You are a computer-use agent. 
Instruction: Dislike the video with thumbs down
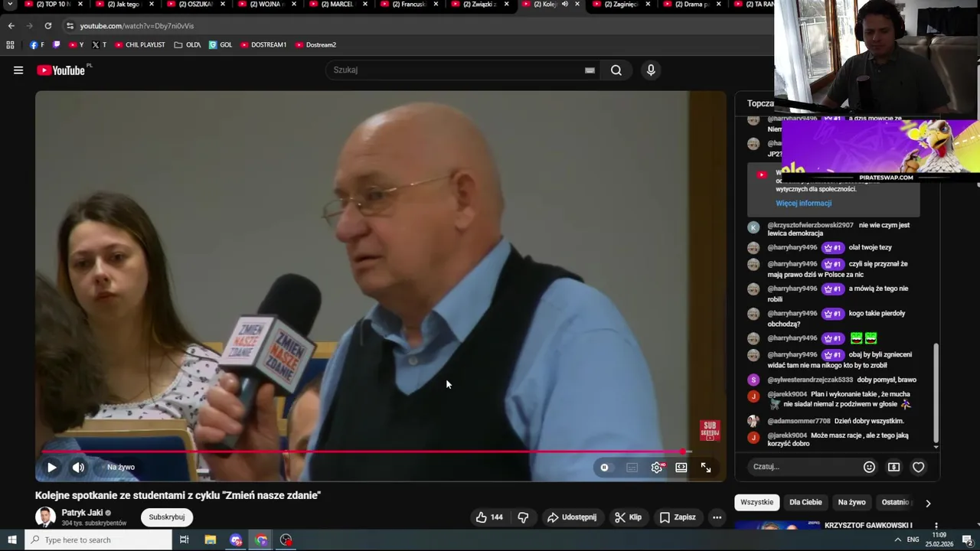[x=523, y=517]
